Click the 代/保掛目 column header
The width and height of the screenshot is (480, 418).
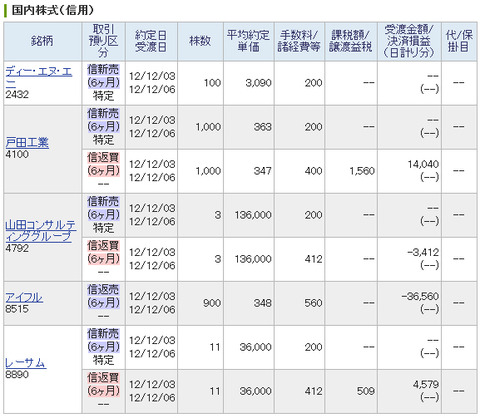(x=459, y=41)
